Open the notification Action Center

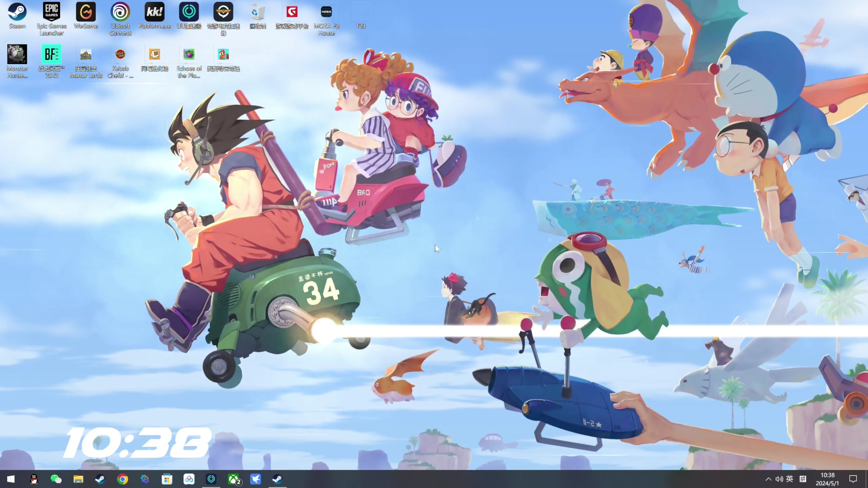tap(853, 479)
